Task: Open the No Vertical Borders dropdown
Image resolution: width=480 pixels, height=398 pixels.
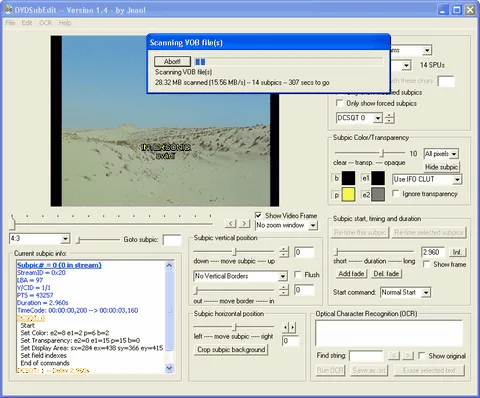Action: 282,276
